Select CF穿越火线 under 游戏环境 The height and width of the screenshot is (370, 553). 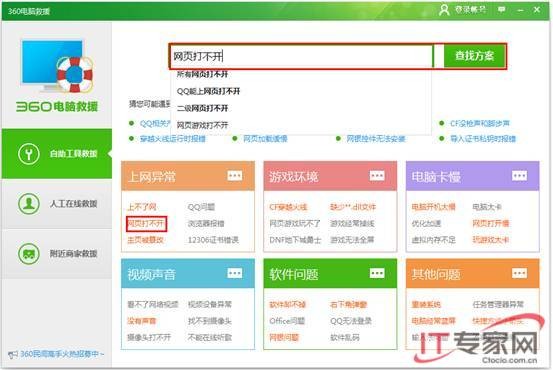[288, 207]
